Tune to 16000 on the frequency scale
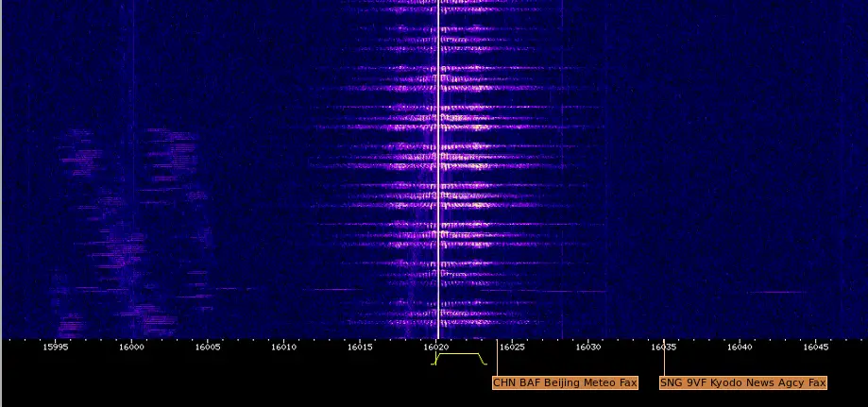 click(131, 348)
